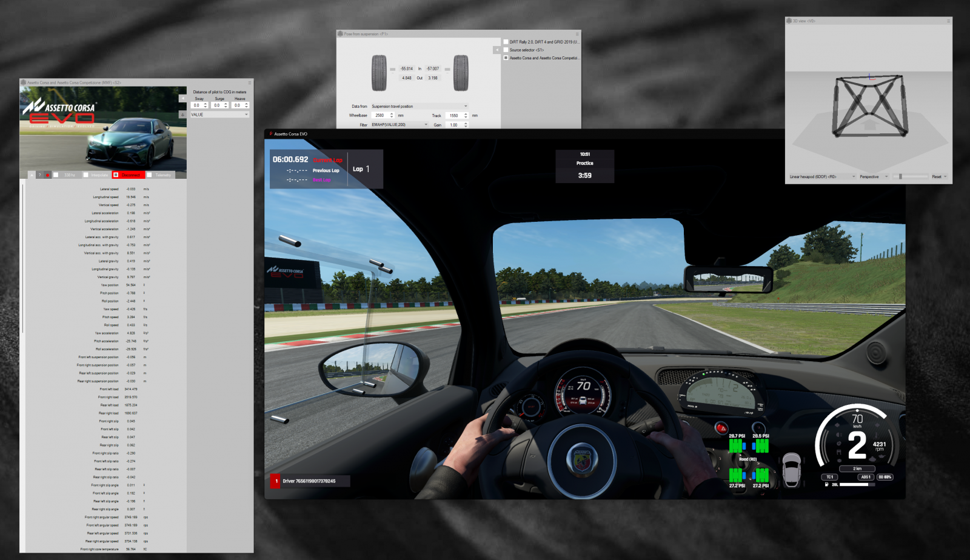Open hamburger menu of 3D view window
Screen dimensions: 970x560
click(949, 21)
